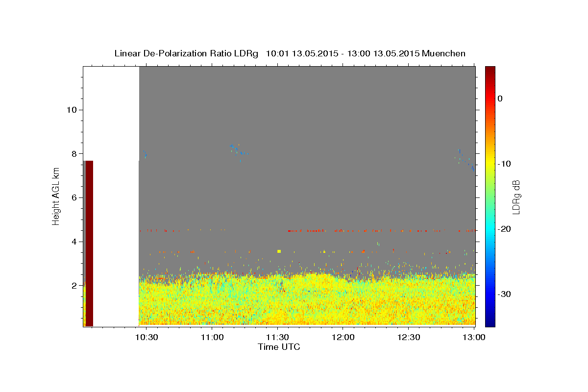The image size is (588, 392).
Task: Click the height tick label 2
Action: point(73,286)
